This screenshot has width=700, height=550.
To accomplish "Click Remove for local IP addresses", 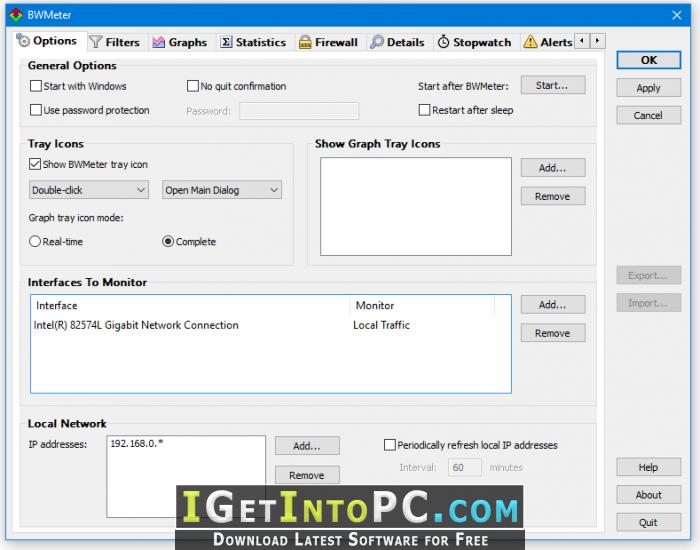I will 307,475.
